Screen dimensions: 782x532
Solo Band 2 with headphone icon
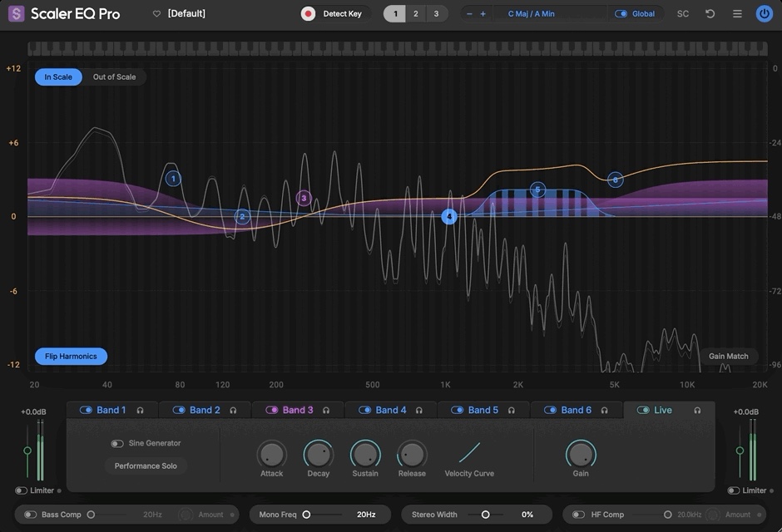coord(233,411)
